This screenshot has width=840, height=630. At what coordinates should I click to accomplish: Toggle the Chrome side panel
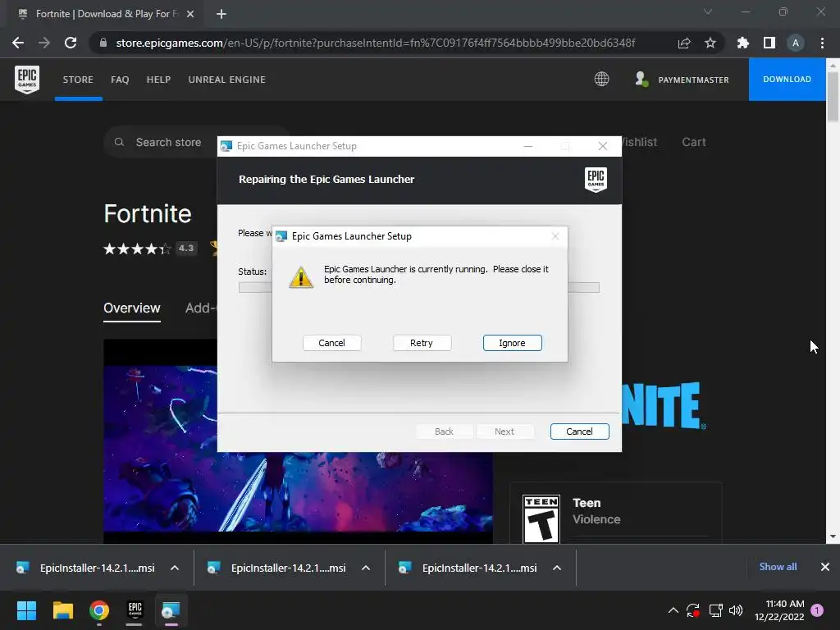pyautogui.click(x=769, y=43)
